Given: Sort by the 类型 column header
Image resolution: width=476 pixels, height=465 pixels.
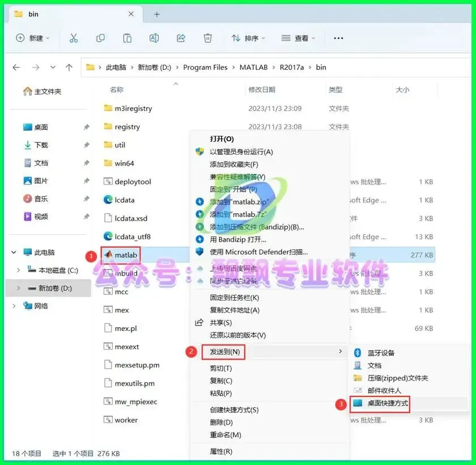Looking at the screenshot, I should point(335,90).
